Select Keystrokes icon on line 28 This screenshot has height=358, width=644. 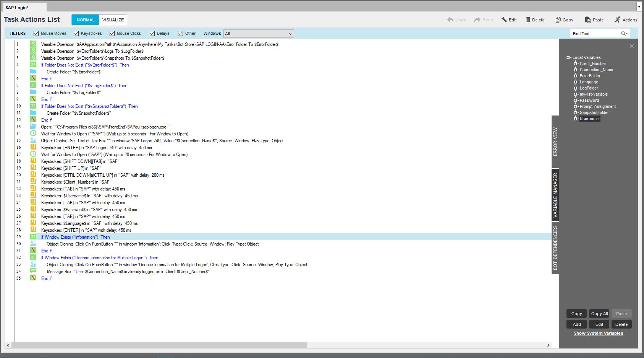(33, 230)
